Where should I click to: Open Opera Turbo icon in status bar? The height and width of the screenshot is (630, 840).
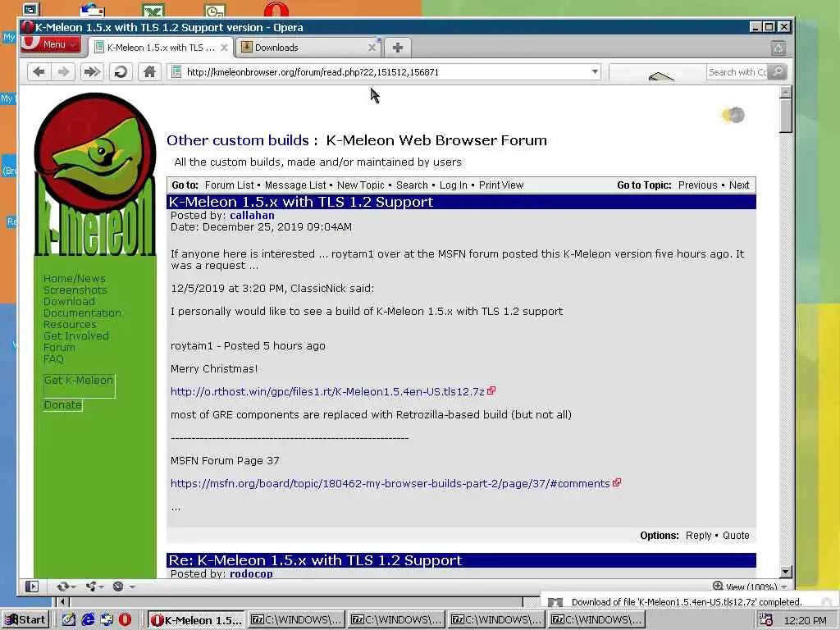(118, 587)
